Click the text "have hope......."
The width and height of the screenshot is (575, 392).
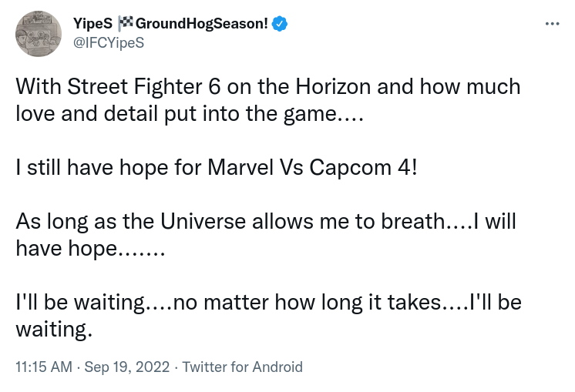pyautogui.click(x=90, y=250)
